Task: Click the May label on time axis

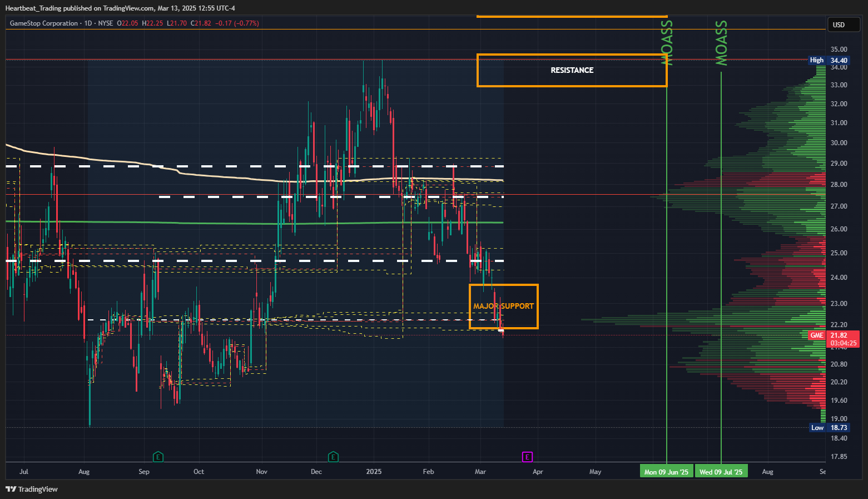Action: pyautogui.click(x=596, y=472)
